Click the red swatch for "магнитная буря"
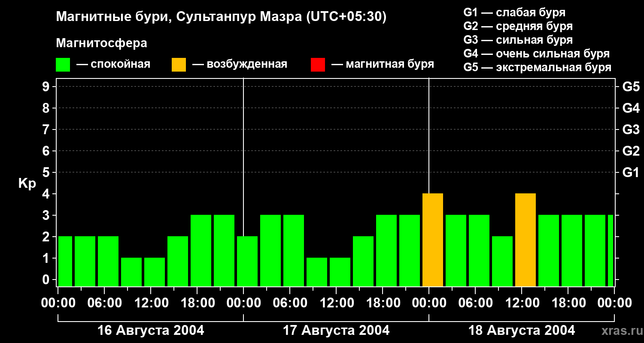The width and height of the screenshot is (644, 343). click(x=318, y=64)
